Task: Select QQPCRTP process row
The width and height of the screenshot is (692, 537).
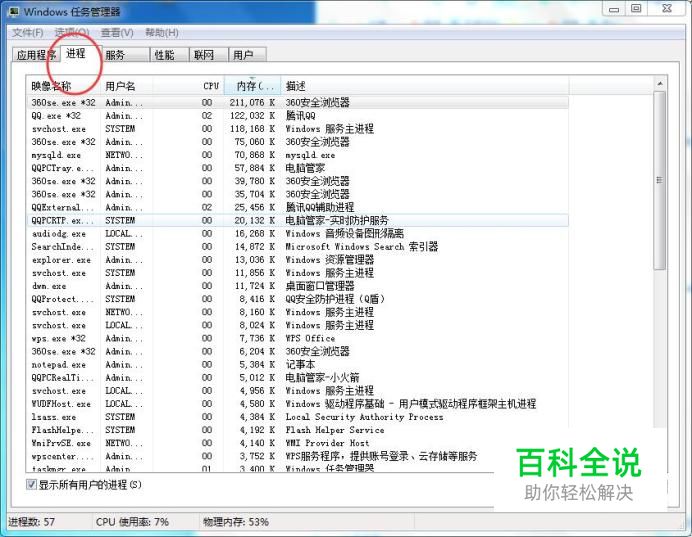Action: tap(297, 220)
